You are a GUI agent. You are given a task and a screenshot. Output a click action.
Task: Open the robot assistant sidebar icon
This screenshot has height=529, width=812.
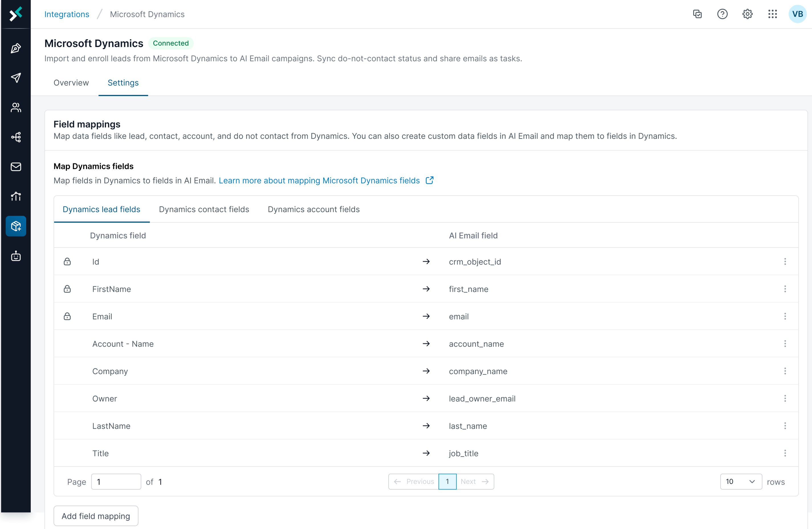(16, 256)
